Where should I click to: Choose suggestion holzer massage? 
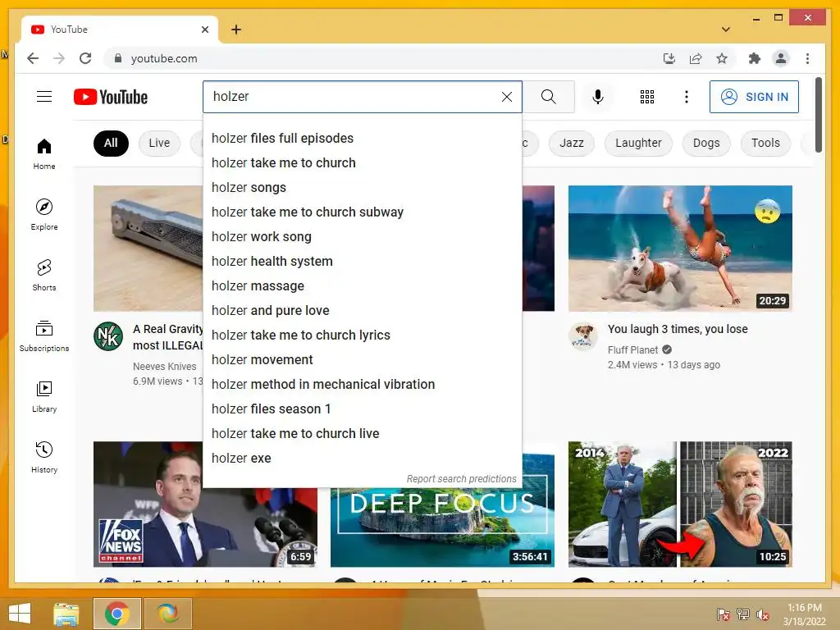[362, 286]
